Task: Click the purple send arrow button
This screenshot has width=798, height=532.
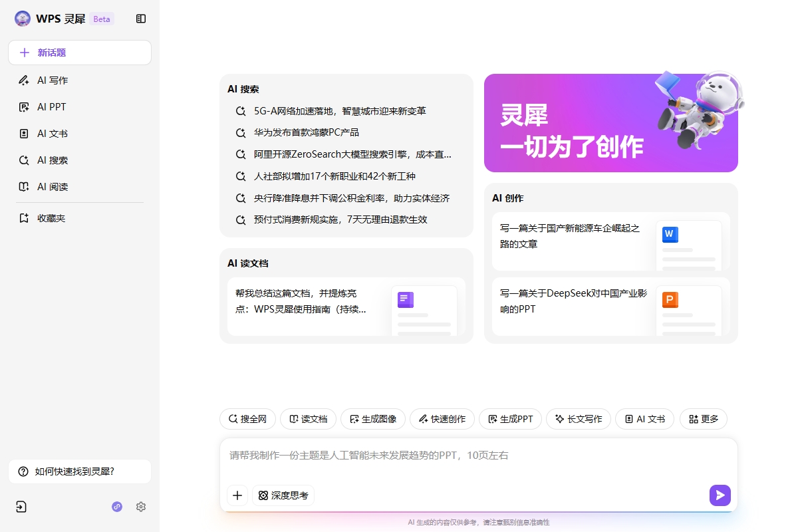Action: (720, 495)
